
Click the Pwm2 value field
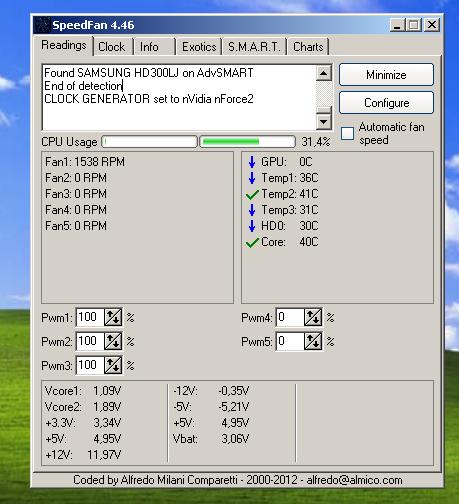point(90,341)
